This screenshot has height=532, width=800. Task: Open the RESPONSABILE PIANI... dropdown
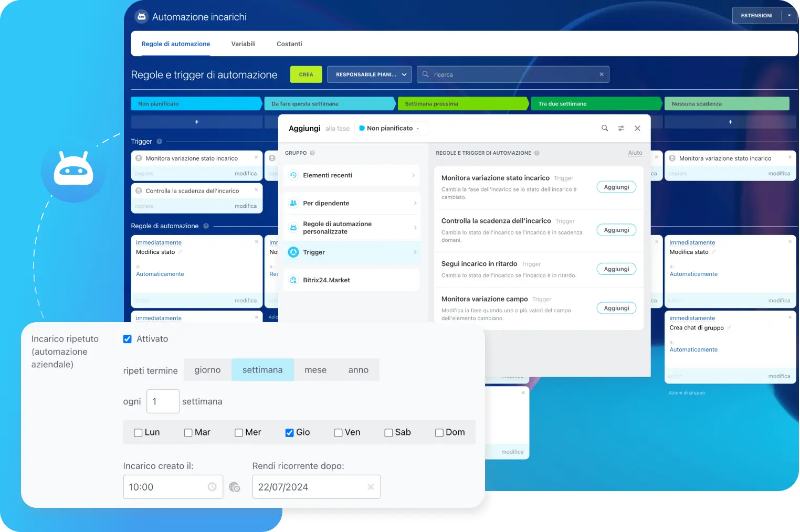tap(370, 75)
